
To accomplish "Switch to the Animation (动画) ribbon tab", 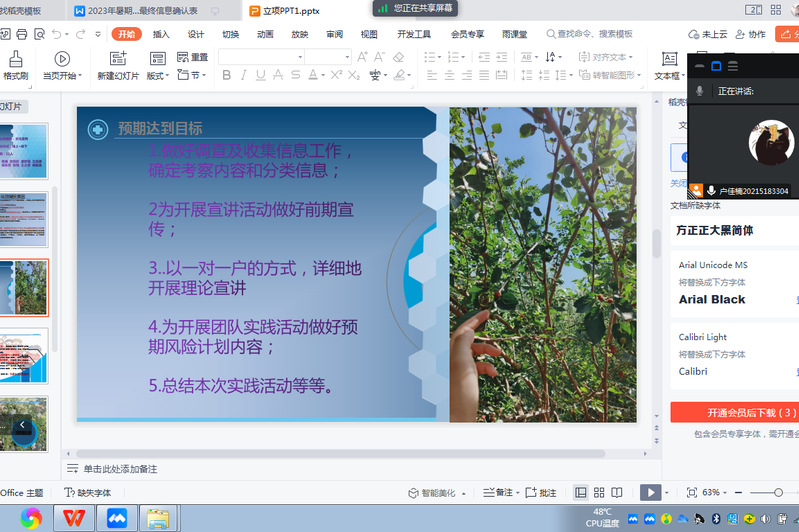I will click(x=265, y=34).
